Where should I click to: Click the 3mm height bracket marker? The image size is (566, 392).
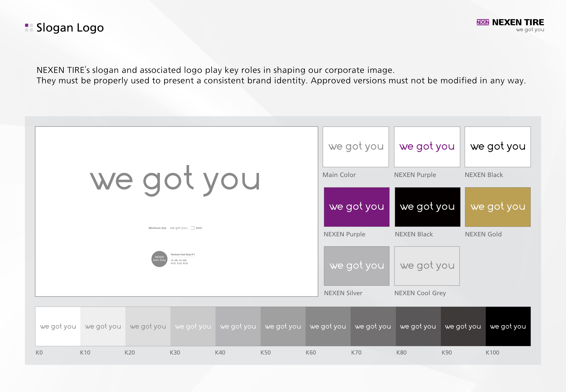click(x=193, y=228)
